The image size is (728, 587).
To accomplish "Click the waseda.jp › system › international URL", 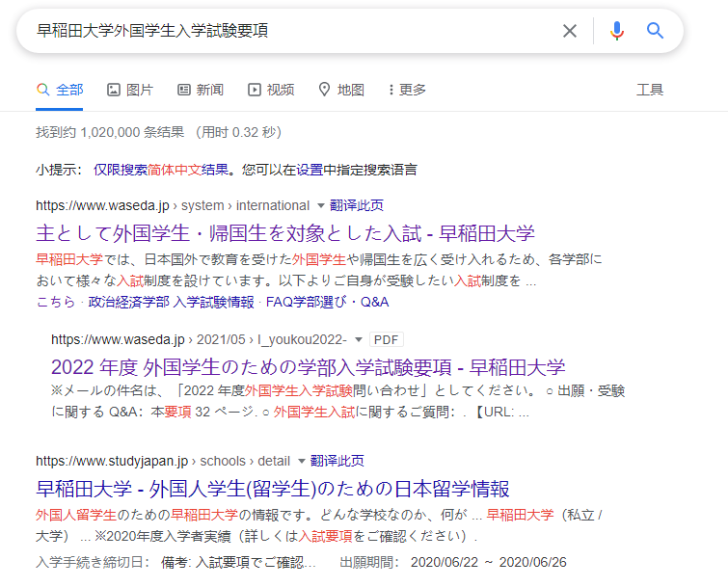I will [x=173, y=205].
